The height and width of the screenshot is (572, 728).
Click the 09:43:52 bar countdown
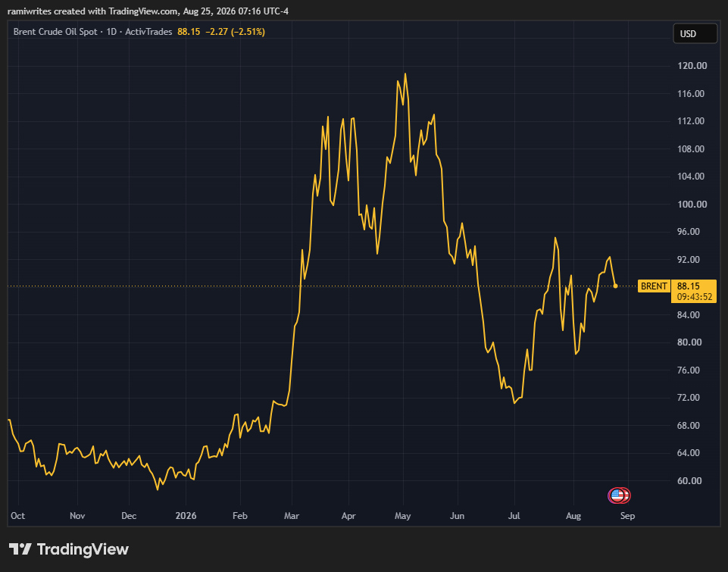[x=694, y=297]
